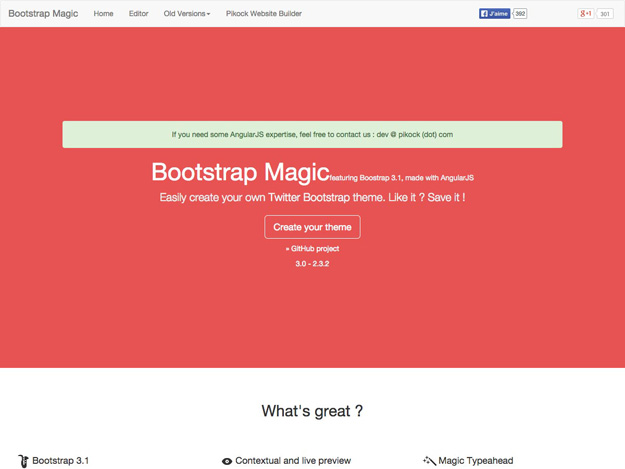Click the featuring Bootstrap 3.1 subtitle
625x469 pixels.
click(x=401, y=178)
